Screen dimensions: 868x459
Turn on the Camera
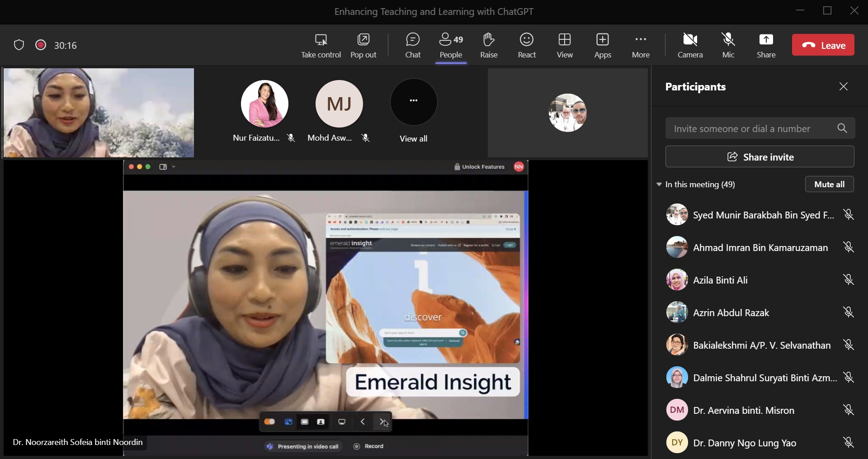click(x=690, y=45)
